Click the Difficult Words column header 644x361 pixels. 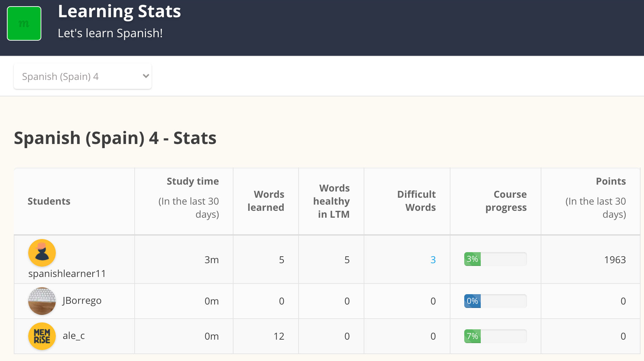click(417, 201)
